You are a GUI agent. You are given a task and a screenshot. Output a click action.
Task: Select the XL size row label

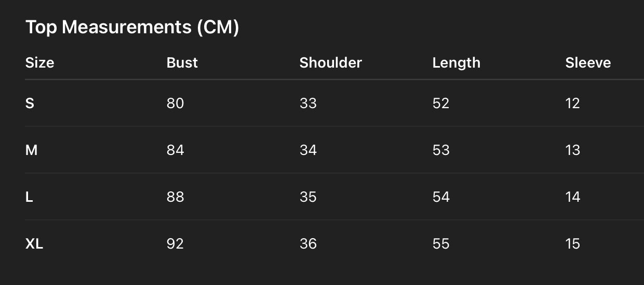coord(34,244)
